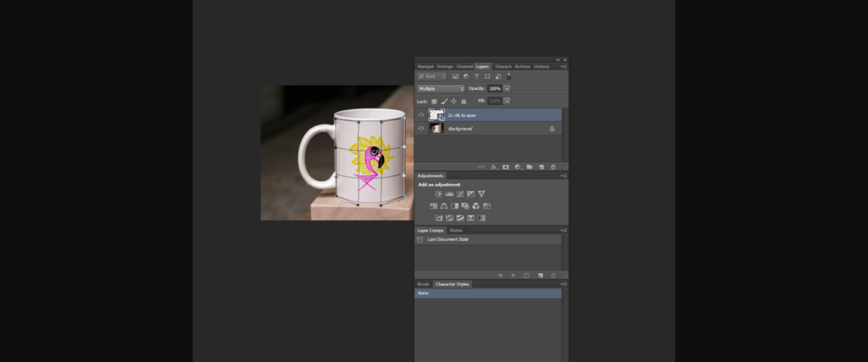Screen dimensions: 868x362
Task: Open the Adjustments panel flyout menu
Action: click(x=564, y=175)
